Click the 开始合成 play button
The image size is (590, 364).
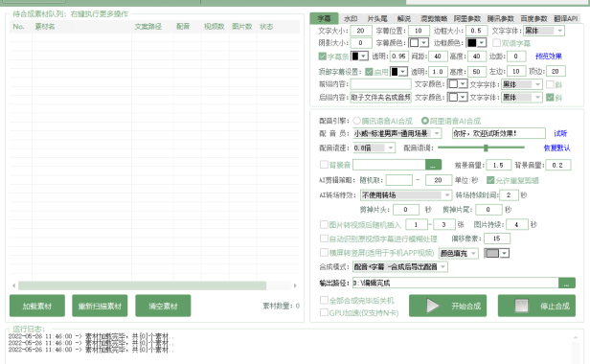click(448, 306)
